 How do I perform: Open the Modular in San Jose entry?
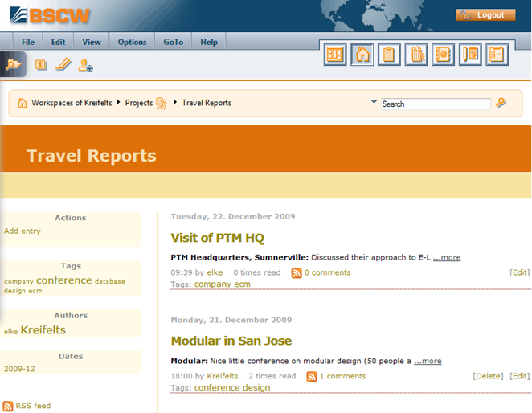point(231,341)
